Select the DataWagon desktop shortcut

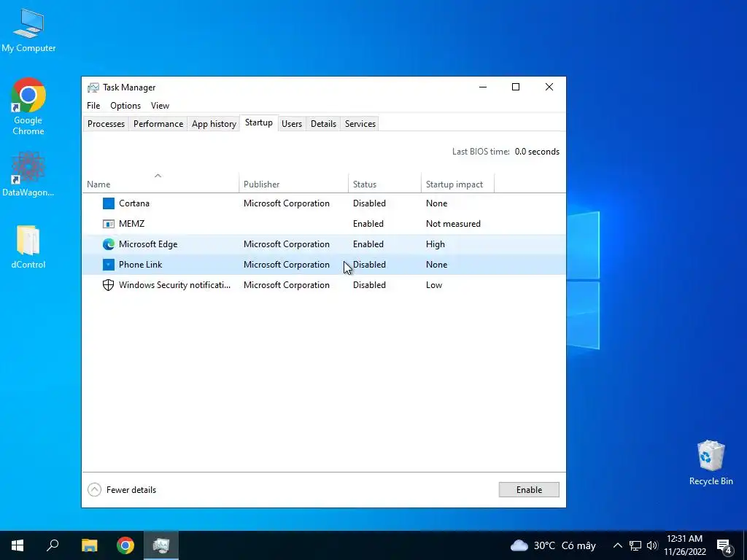28,174
